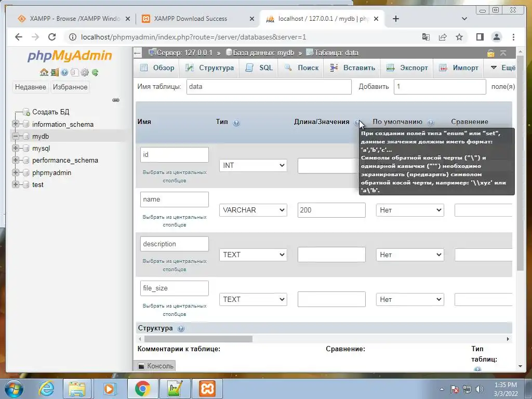Open the Консоль panel
The height and width of the screenshot is (399, 532).
coord(156,366)
